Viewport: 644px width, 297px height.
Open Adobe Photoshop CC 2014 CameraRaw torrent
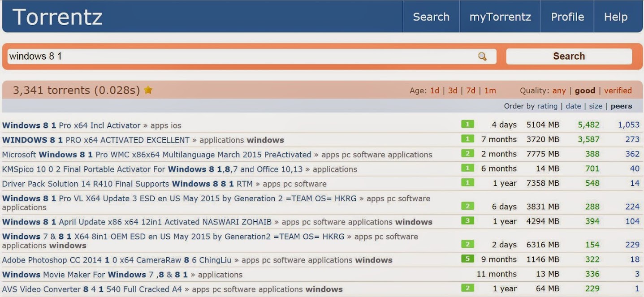(117, 260)
